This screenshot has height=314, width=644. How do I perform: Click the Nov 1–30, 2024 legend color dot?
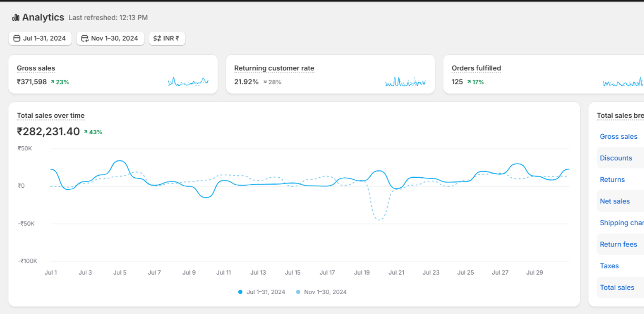tap(298, 292)
